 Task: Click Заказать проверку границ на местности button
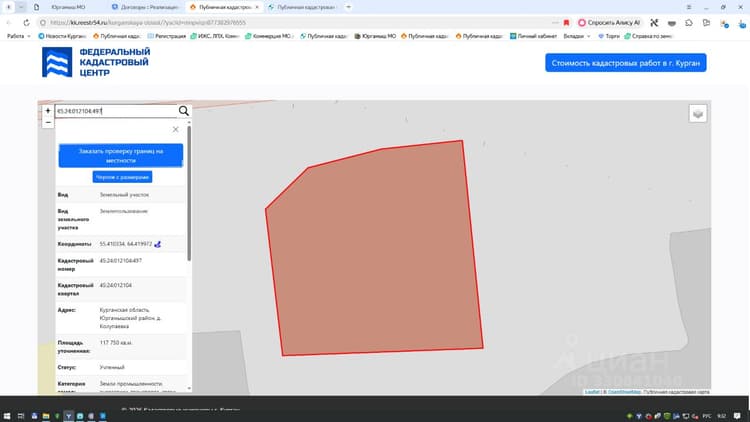coord(121,155)
